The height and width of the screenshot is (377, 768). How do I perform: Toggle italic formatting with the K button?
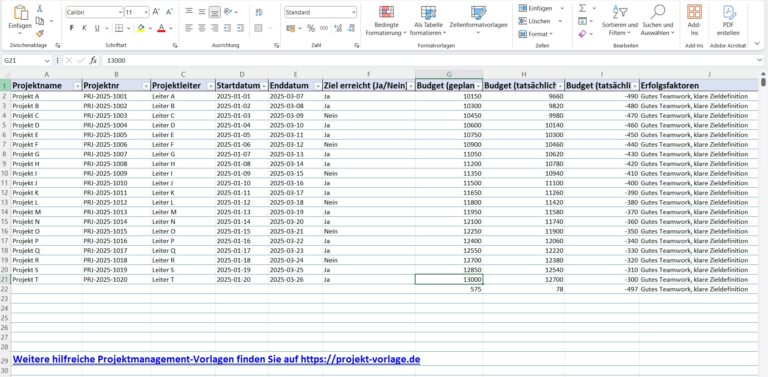(x=84, y=28)
